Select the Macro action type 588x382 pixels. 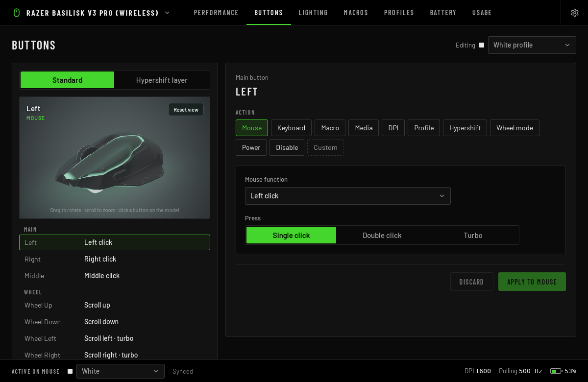[x=330, y=128]
